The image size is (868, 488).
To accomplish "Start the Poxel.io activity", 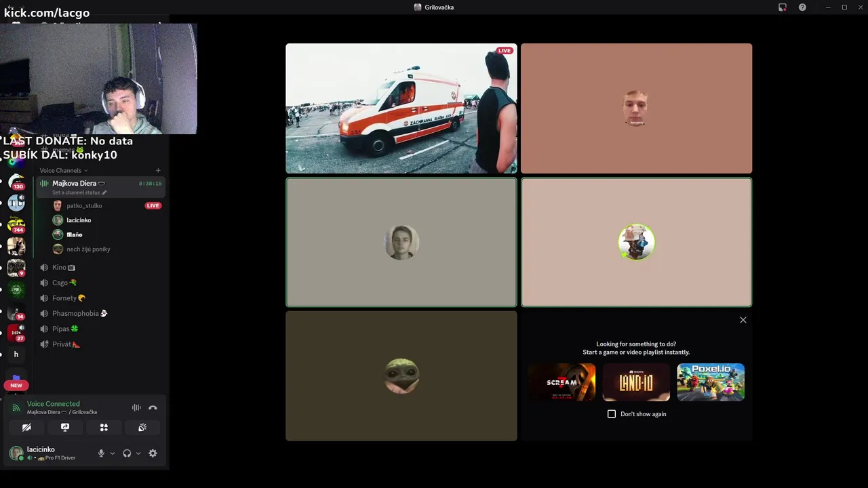I will [711, 382].
